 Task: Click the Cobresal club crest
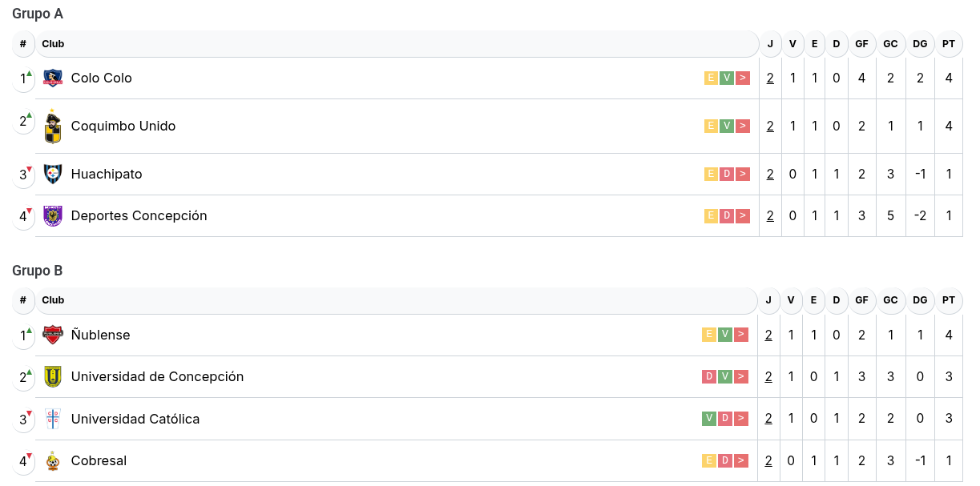(53, 460)
